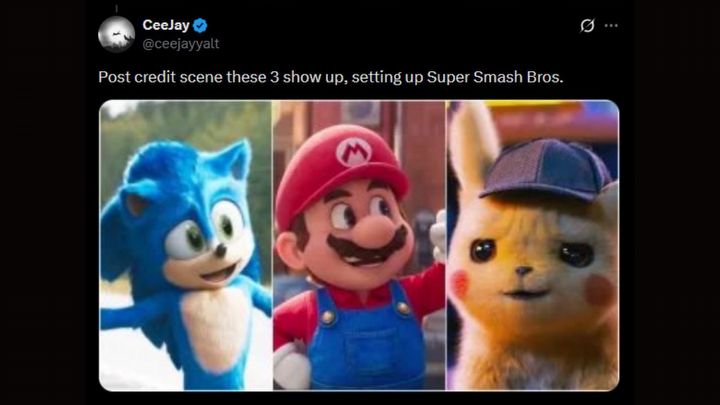This screenshot has height=405, width=720.
Task: Click the words "Post credit scene"
Action: [146, 78]
